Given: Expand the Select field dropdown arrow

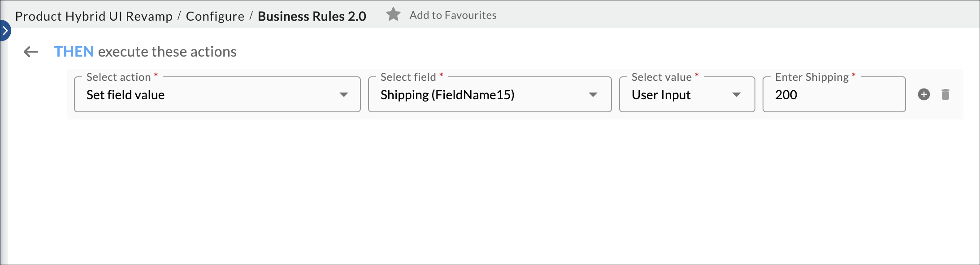Looking at the screenshot, I should (593, 95).
